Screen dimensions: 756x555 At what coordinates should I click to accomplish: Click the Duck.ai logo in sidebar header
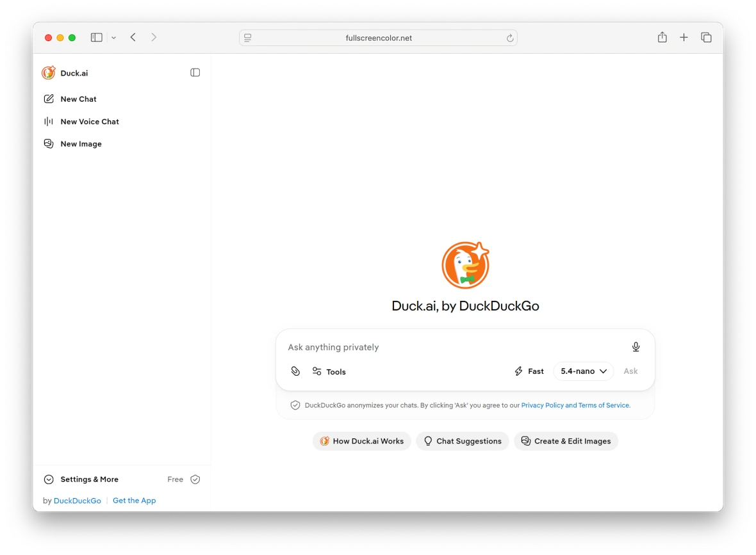[48, 73]
